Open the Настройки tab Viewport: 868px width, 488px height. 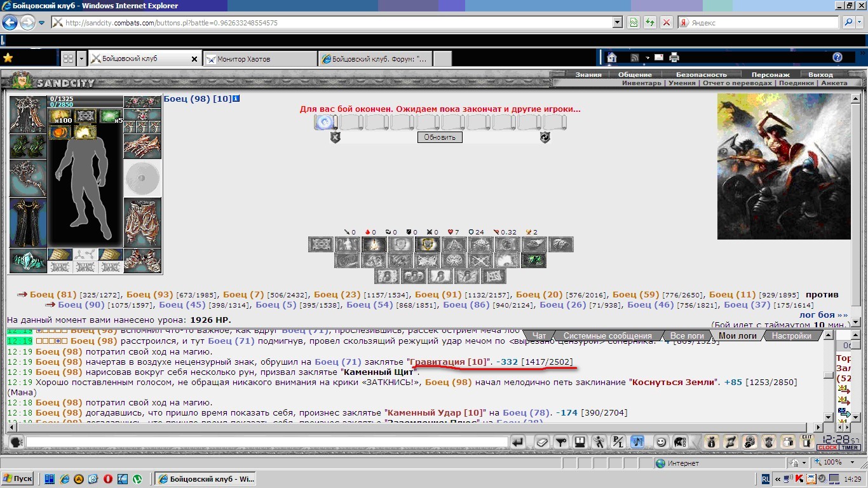pos(792,336)
